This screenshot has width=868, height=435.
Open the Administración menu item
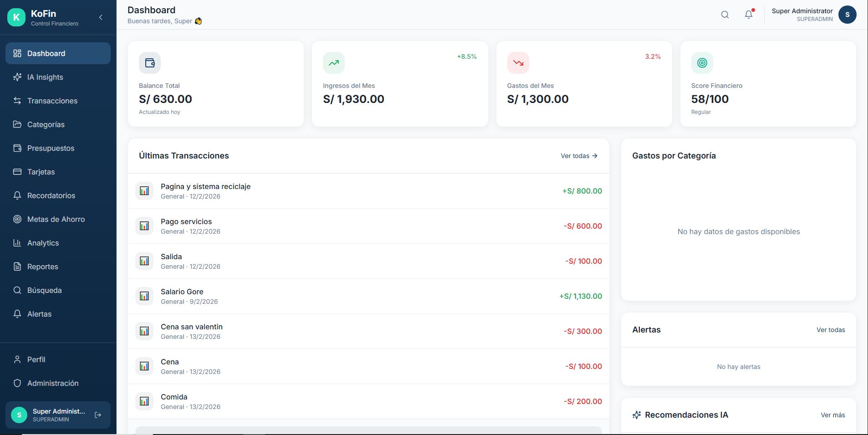(52, 383)
